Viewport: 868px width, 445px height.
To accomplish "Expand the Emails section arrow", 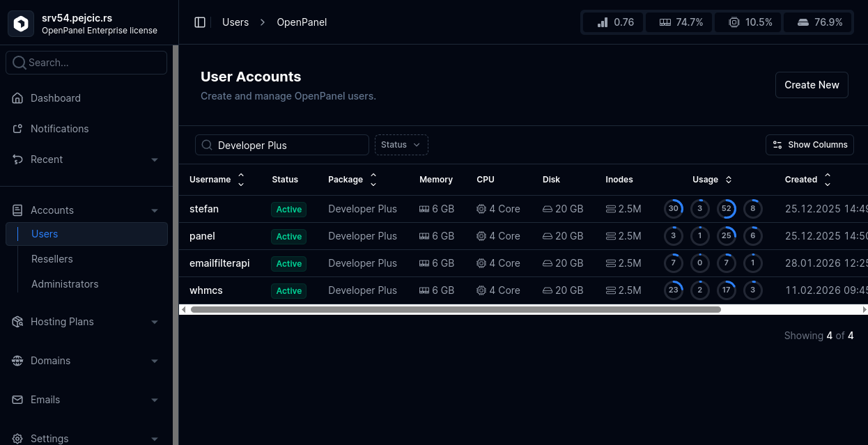I will [x=155, y=400].
